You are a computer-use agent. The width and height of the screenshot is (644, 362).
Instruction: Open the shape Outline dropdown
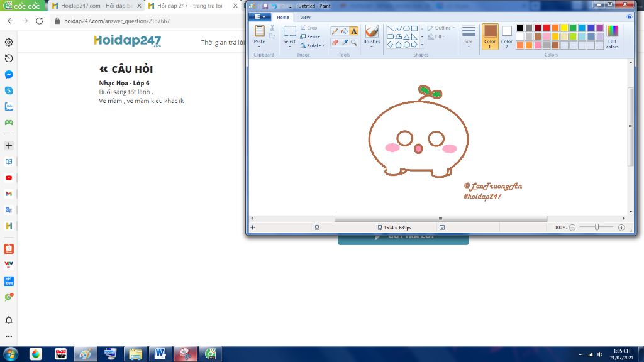coord(441,28)
